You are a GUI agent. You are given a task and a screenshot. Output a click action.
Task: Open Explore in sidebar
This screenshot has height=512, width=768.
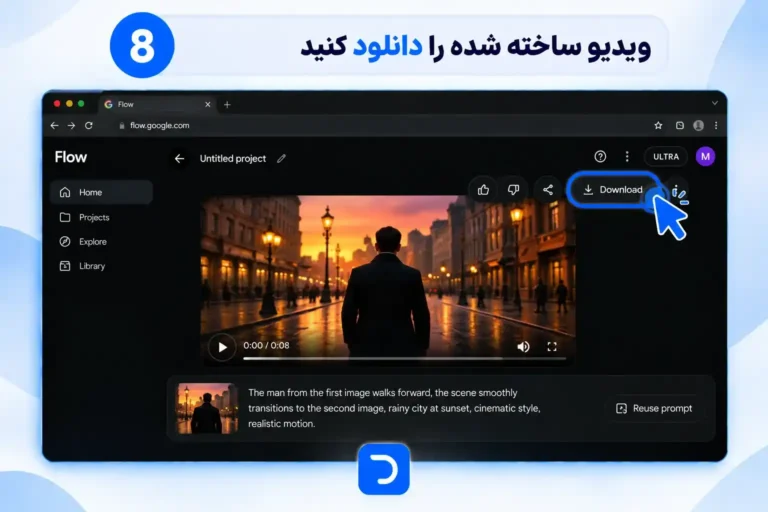pos(83,242)
